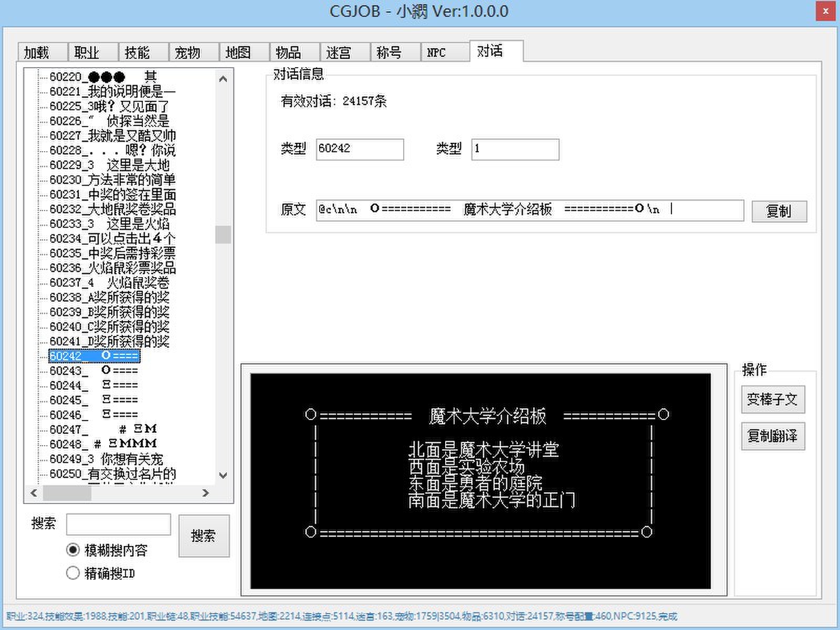
Task: Switch to the 职业 tab
Action: pos(87,52)
